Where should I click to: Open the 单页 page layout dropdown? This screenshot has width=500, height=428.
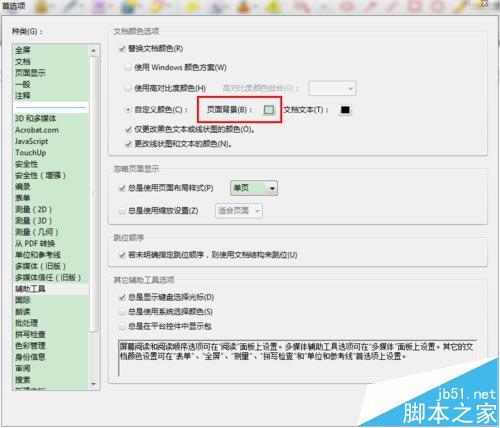point(254,188)
